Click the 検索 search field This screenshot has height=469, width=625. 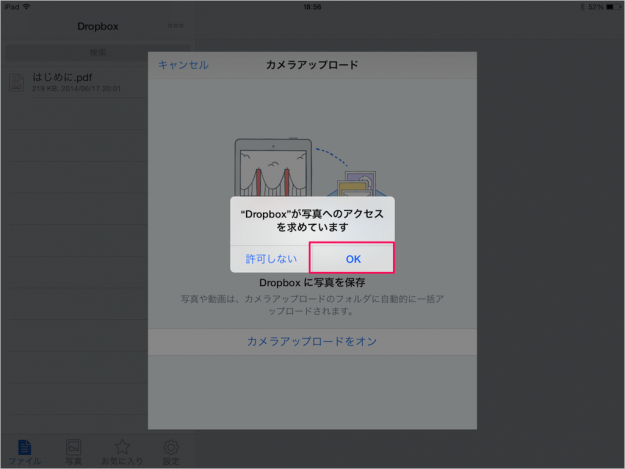coord(98,53)
